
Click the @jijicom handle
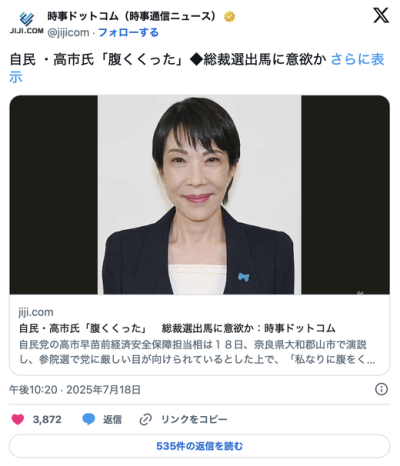pyautogui.click(x=68, y=32)
